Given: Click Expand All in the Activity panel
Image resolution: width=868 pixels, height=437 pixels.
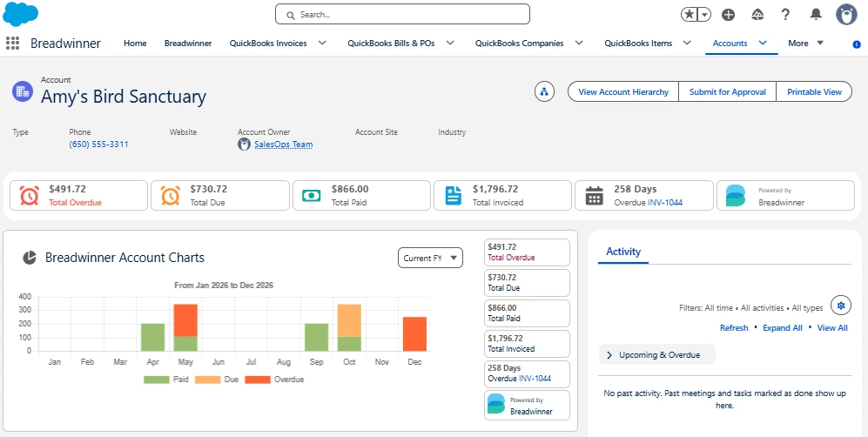Looking at the screenshot, I should click(782, 328).
